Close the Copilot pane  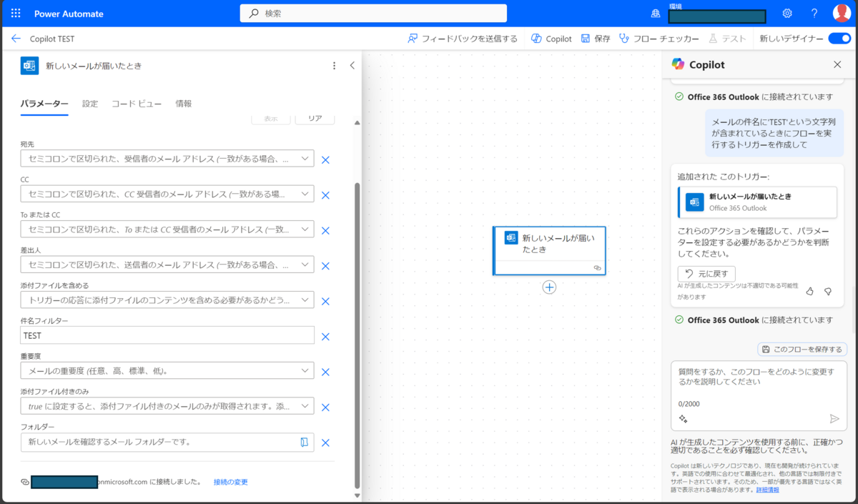[x=837, y=64]
